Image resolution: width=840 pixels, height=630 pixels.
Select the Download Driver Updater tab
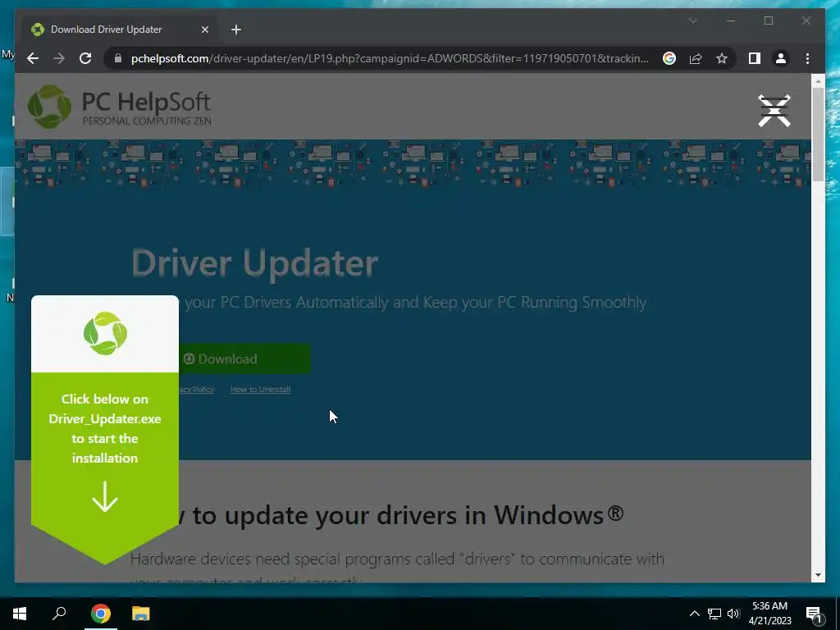pyautogui.click(x=120, y=30)
